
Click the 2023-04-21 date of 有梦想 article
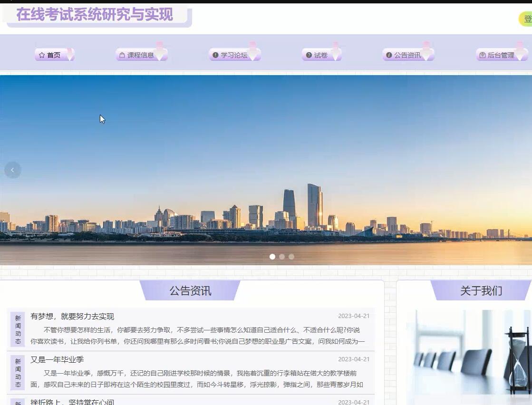click(x=354, y=316)
